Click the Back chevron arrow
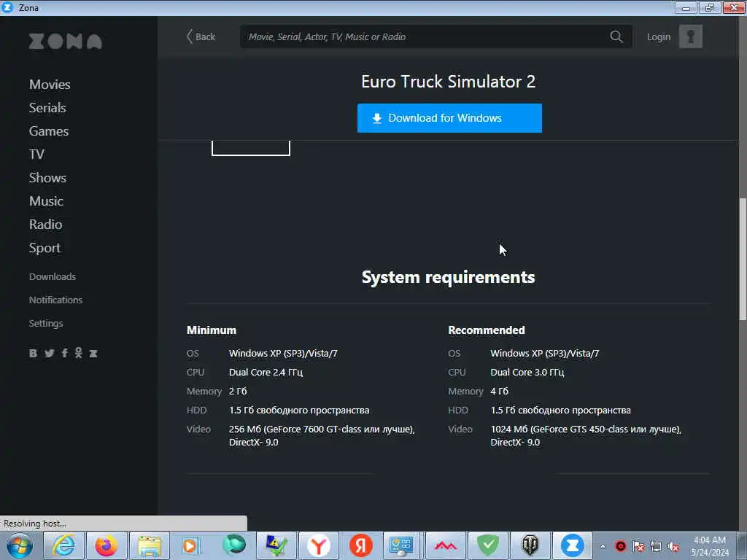This screenshot has height=560, width=747. tap(189, 36)
